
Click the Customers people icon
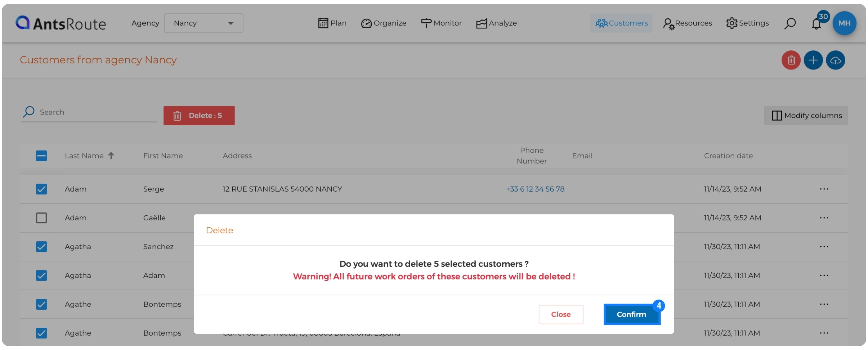[601, 23]
